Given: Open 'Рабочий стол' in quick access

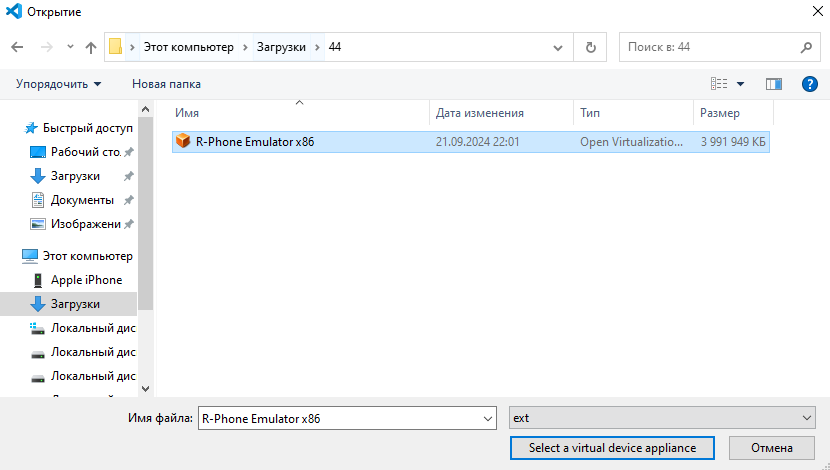Looking at the screenshot, I should click(86, 152).
